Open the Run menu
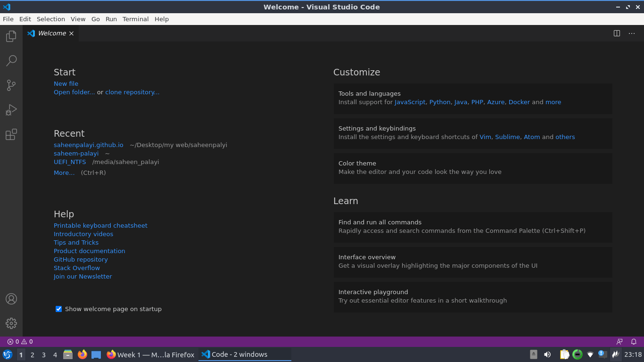The height and width of the screenshot is (362, 644). click(x=111, y=19)
